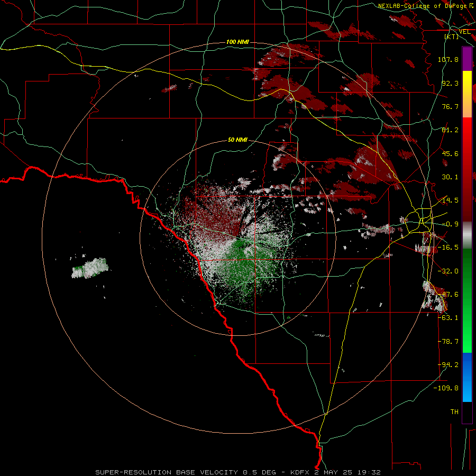476x476 pixels.
Task: Click the -63.1 velocity scale value
Action: coord(448,318)
